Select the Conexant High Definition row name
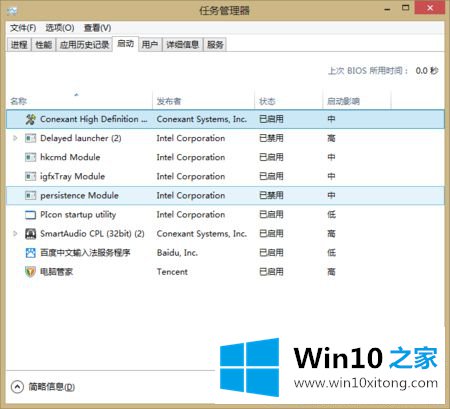450x409 pixels. [x=94, y=119]
